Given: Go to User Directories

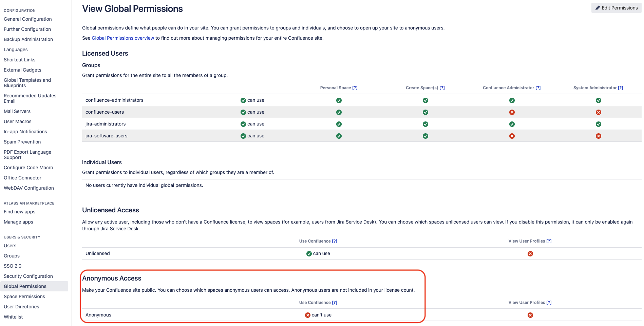Looking at the screenshot, I should [21, 307].
